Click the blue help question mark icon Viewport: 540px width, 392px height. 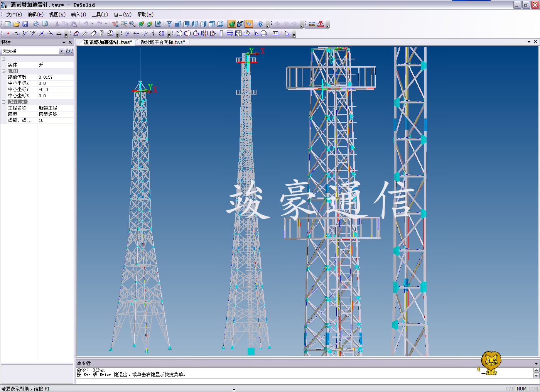[x=260, y=24]
